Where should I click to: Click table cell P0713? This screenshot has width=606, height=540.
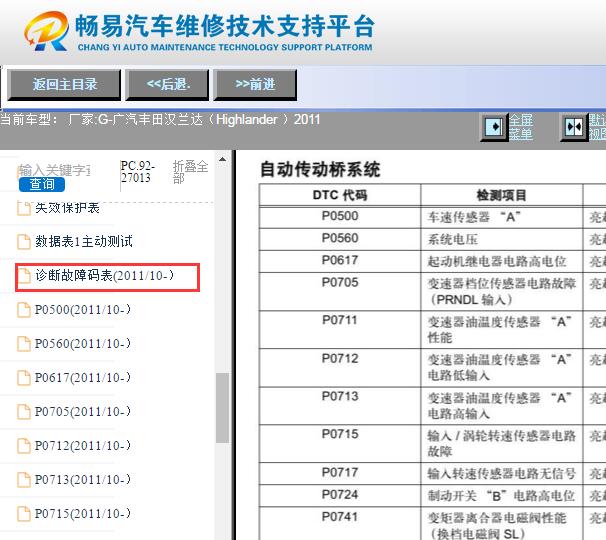(x=340, y=405)
